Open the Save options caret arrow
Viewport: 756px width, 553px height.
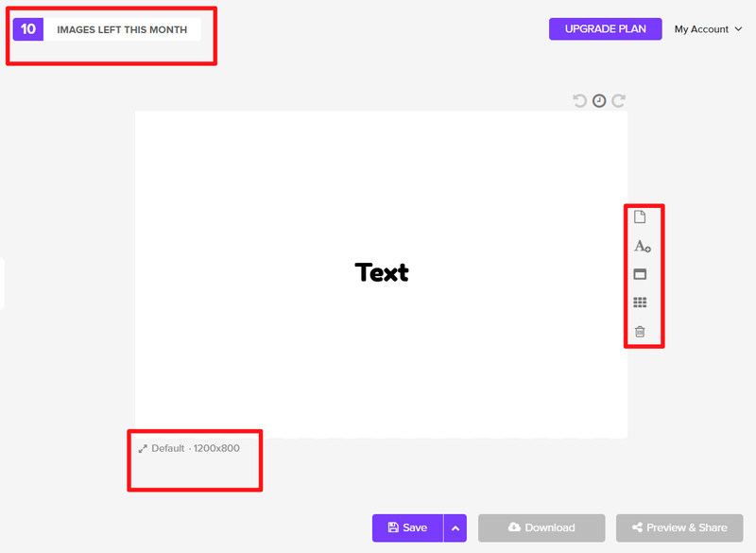point(455,527)
